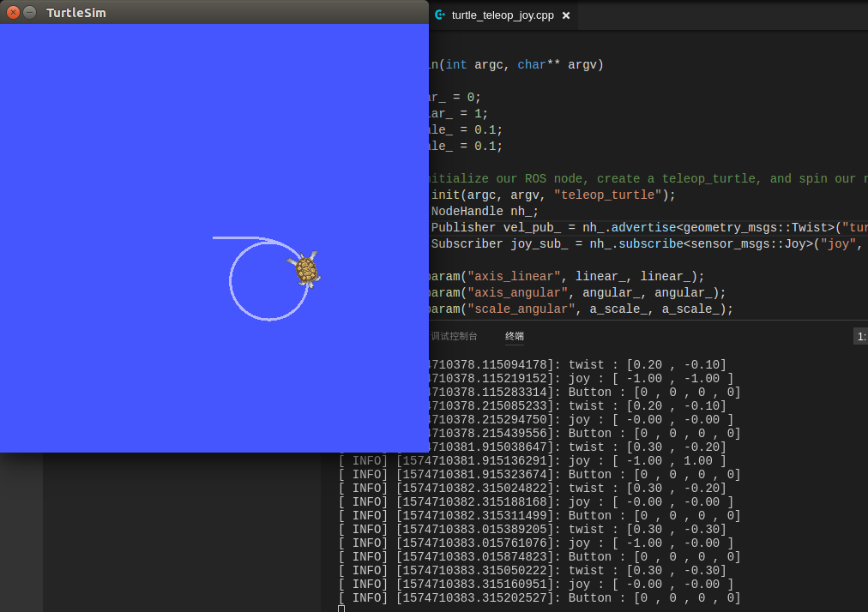Select the turtle_teleop_joy.cpp editor tab

pyautogui.click(x=503, y=15)
